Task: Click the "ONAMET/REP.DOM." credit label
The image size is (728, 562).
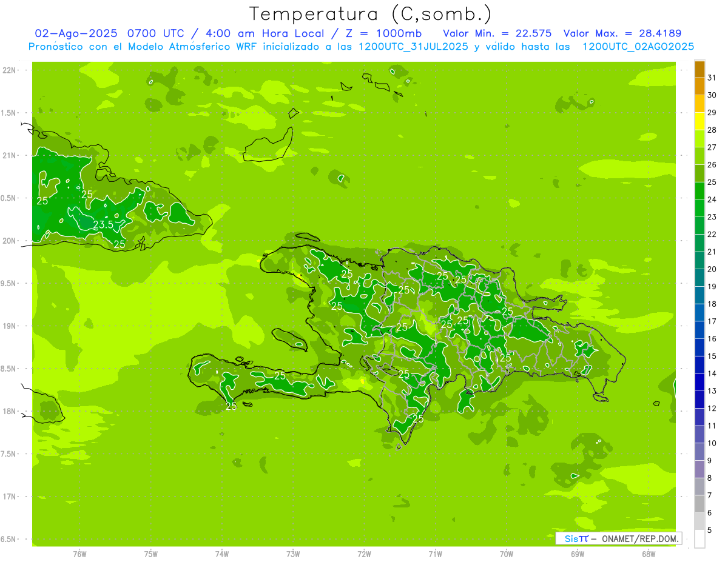Action: [639, 538]
